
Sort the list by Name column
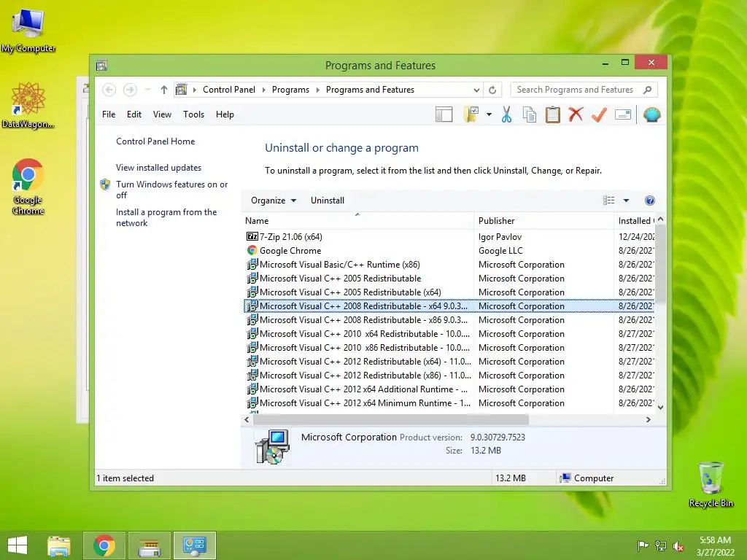357,220
